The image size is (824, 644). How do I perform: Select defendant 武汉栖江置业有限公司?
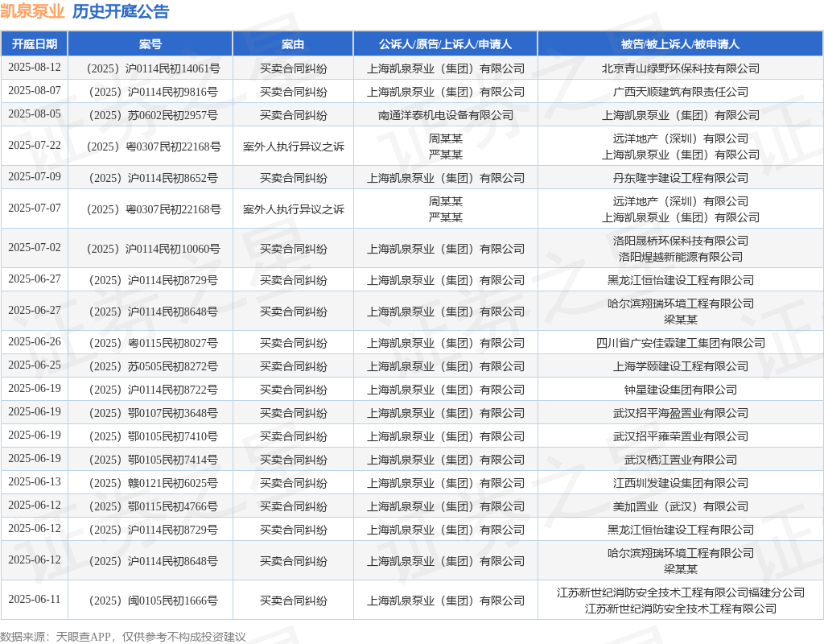tap(681, 459)
